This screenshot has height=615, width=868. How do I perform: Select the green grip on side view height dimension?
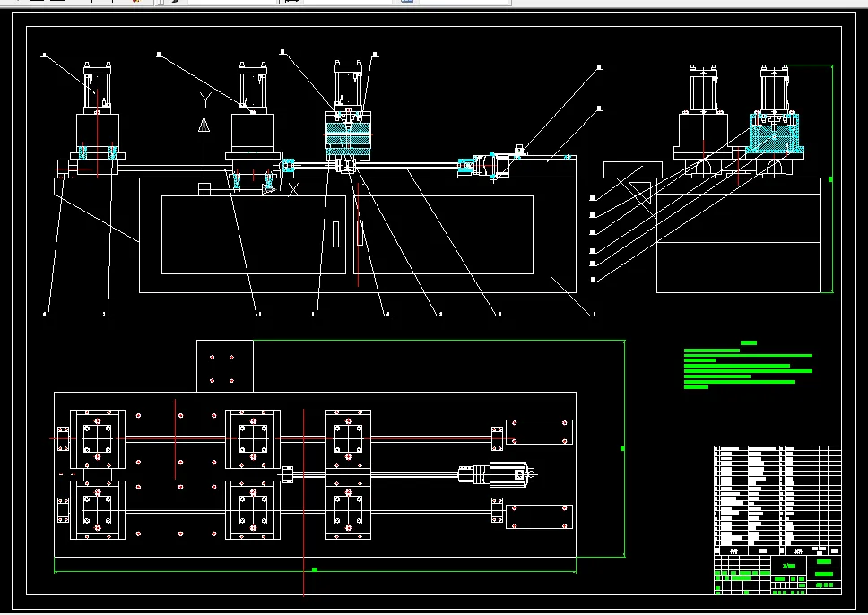coord(830,179)
